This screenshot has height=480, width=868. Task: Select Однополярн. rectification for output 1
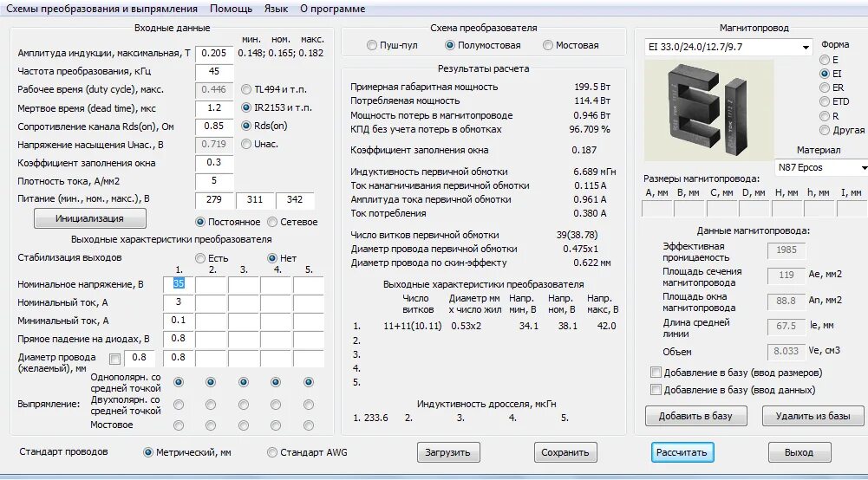(x=179, y=382)
